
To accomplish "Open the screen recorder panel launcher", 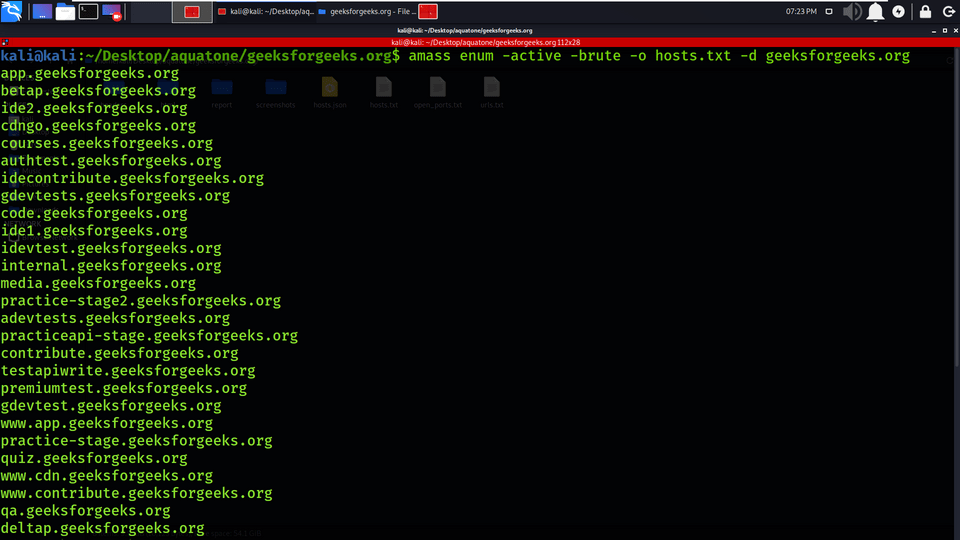I will click(112, 12).
